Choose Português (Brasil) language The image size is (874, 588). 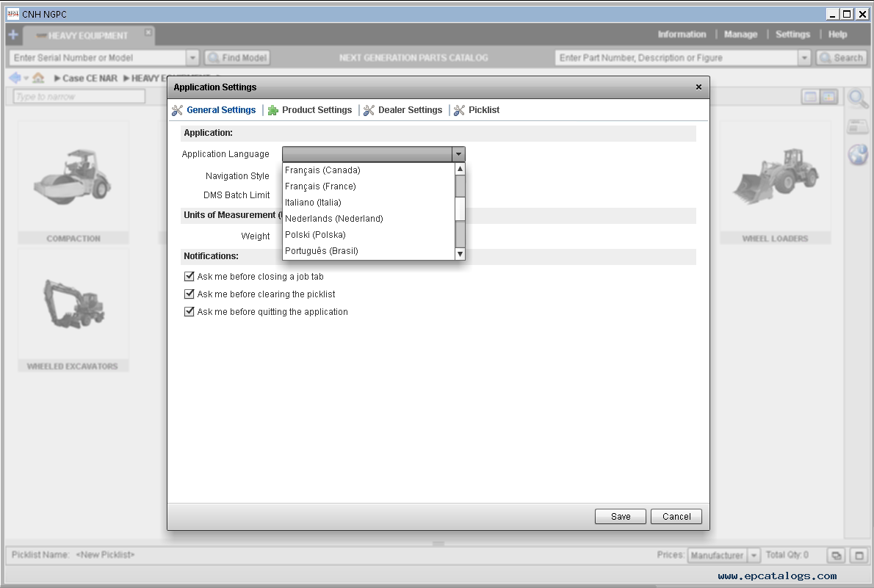pyautogui.click(x=369, y=251)
